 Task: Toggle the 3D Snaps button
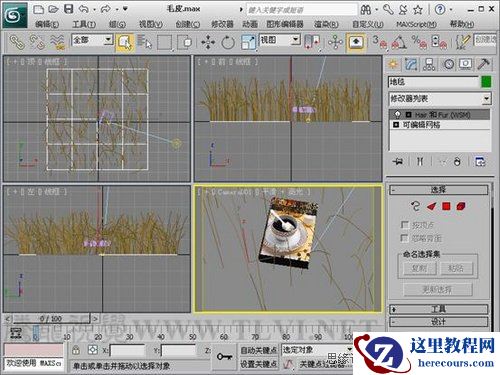(380, 42)
